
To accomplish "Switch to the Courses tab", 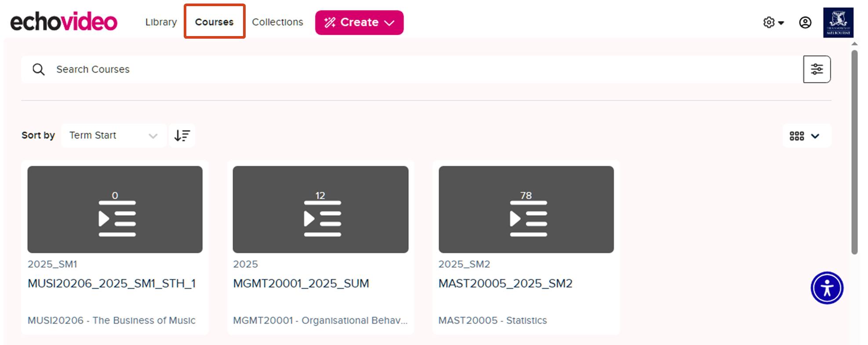I will point(214,22).
